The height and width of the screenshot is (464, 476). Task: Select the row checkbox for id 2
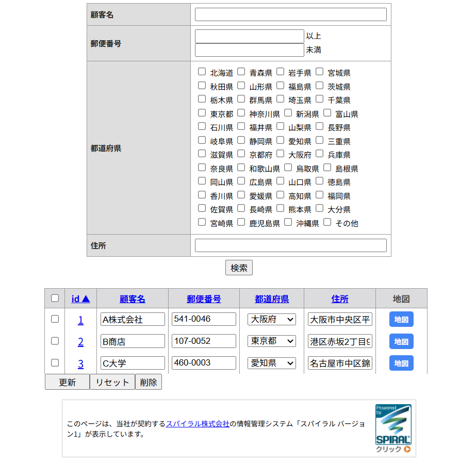[55, 341]
